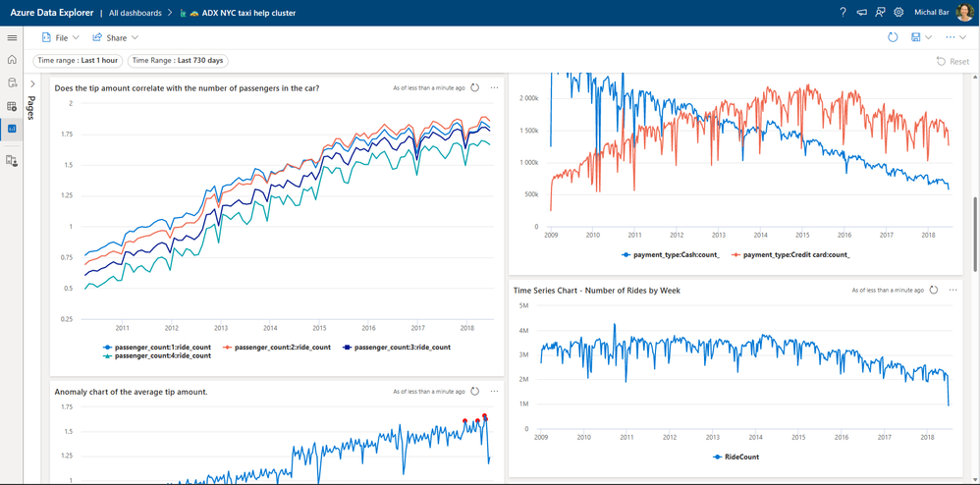Viewport: 980px width, 485px height.
Task: Open the Share dropdown menu
Action: [116, 37]
